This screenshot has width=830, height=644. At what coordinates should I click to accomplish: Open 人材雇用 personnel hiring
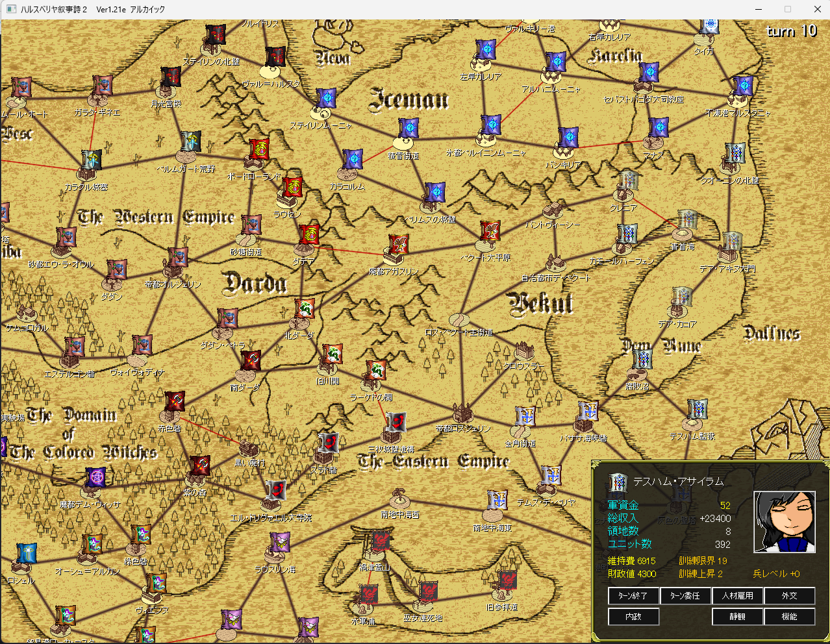click(x=737, y=595)
